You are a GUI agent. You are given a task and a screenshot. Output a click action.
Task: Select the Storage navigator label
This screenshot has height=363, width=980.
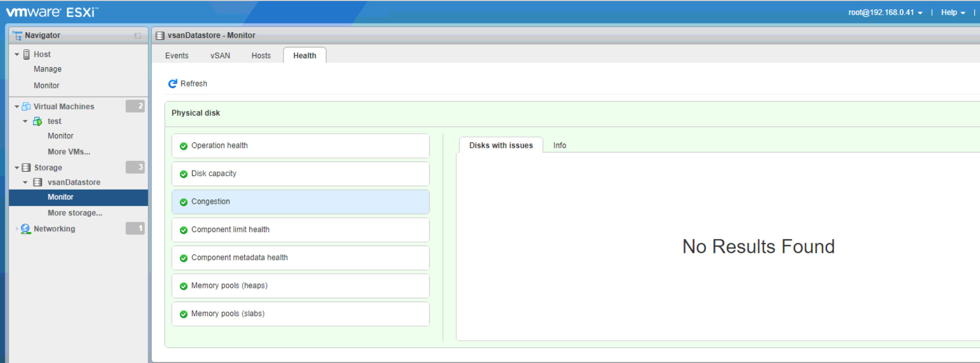pyautogui.click(x=48, y=168)
